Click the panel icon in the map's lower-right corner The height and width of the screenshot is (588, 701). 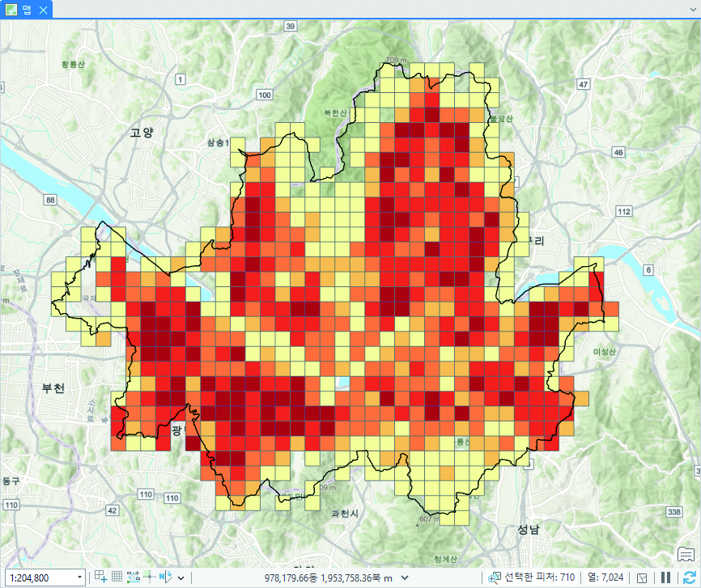click(x=686, y=555)
